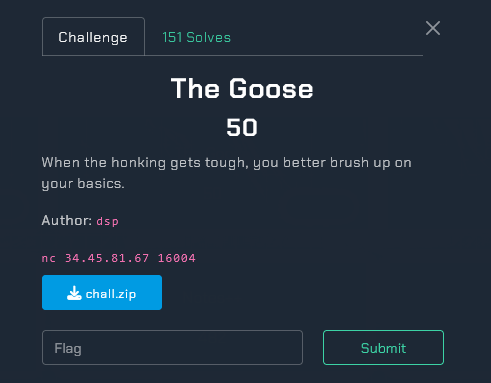Click the nc keyword in the command
This screenshot has height=383, width=491.
pyautogui.click(x=49, y=258)
